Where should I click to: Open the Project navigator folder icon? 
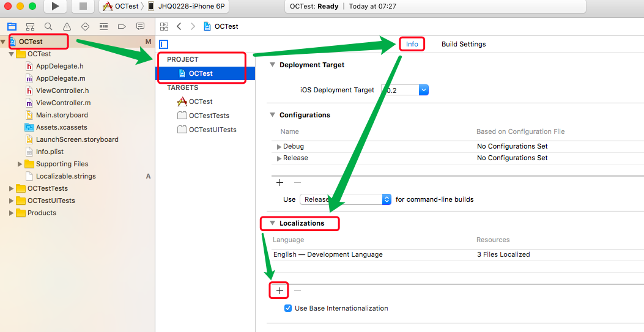[12, 27]
